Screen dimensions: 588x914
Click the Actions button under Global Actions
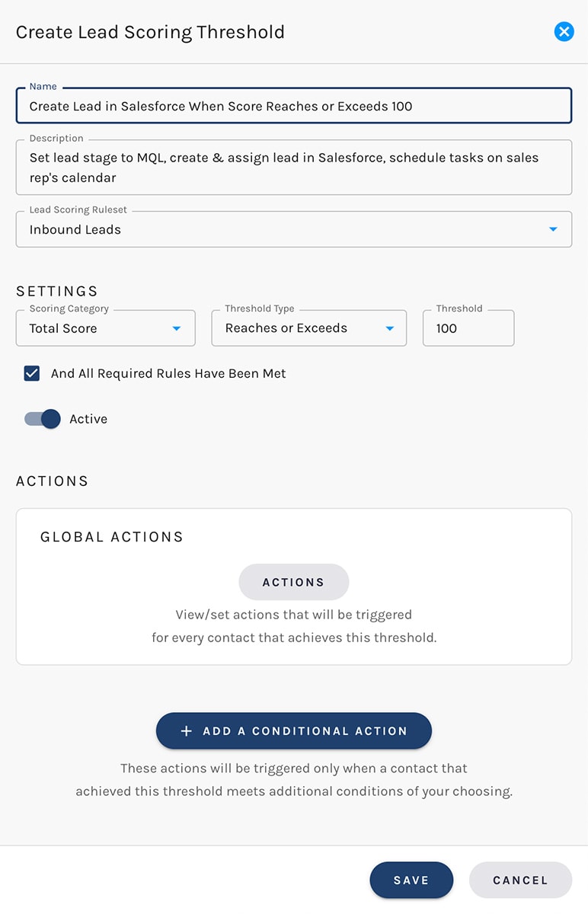coord(293,582)
